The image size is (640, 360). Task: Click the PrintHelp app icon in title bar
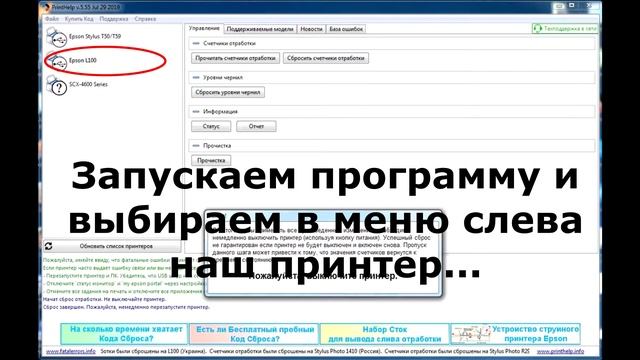tap(46, 7)
